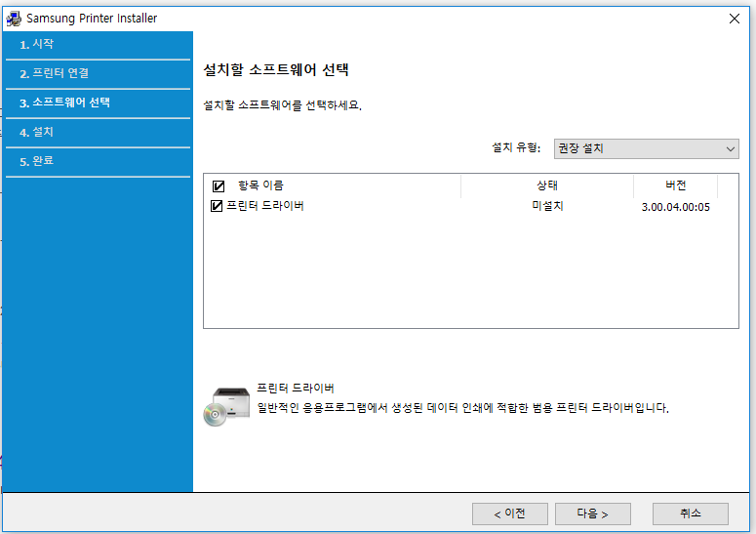
Task: Open the 설치 유형 dropdown showing 권장 설치
Action: click(x=646, y=148)
